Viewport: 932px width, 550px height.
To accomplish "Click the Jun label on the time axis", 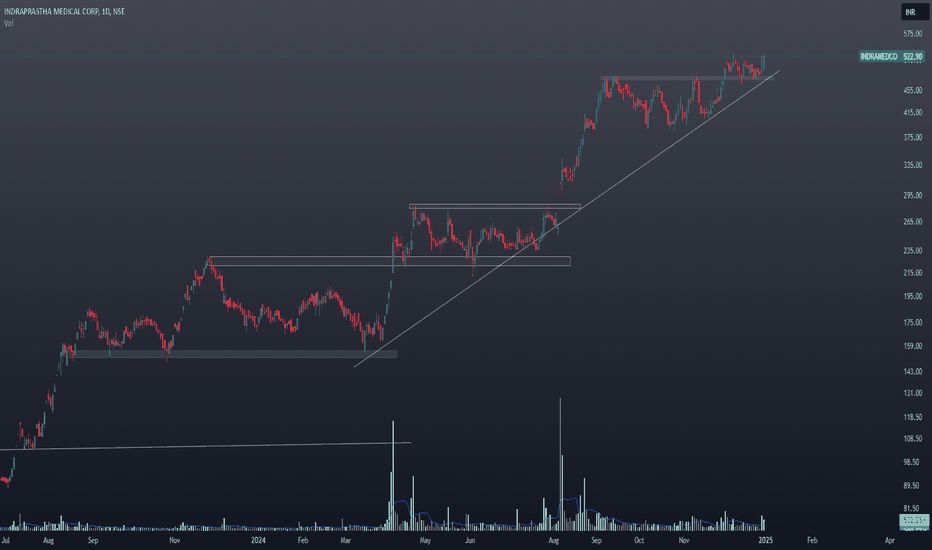I will (x=470, y=540).
